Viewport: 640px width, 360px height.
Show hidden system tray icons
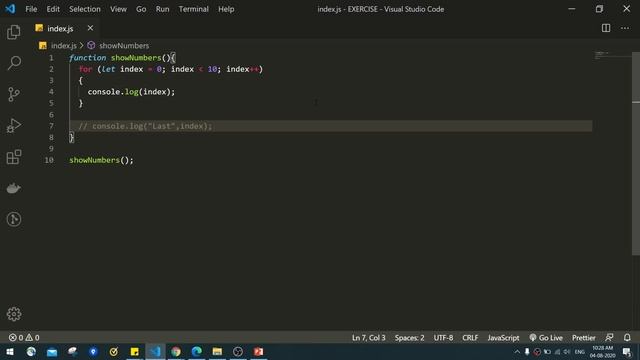[x=517, y=351]
